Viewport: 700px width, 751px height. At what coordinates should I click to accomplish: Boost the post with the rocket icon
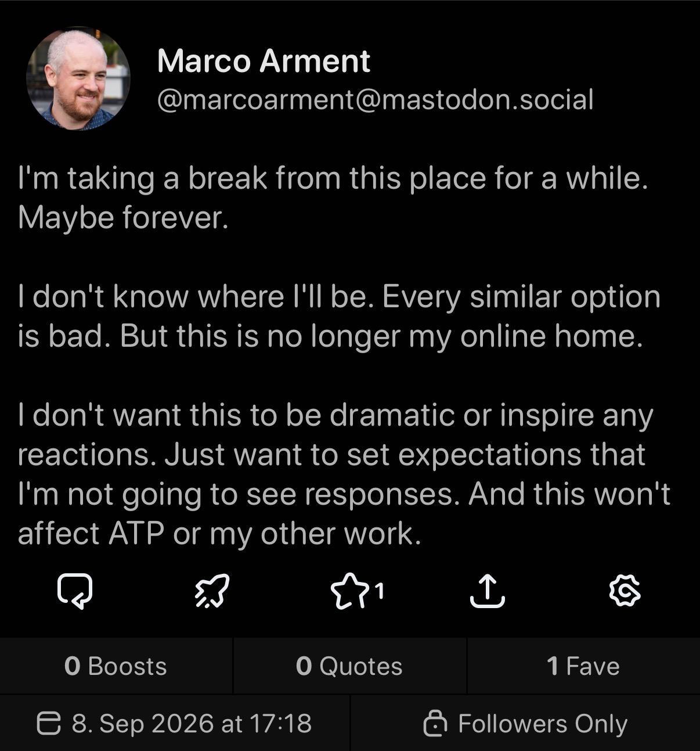[211, 591]
